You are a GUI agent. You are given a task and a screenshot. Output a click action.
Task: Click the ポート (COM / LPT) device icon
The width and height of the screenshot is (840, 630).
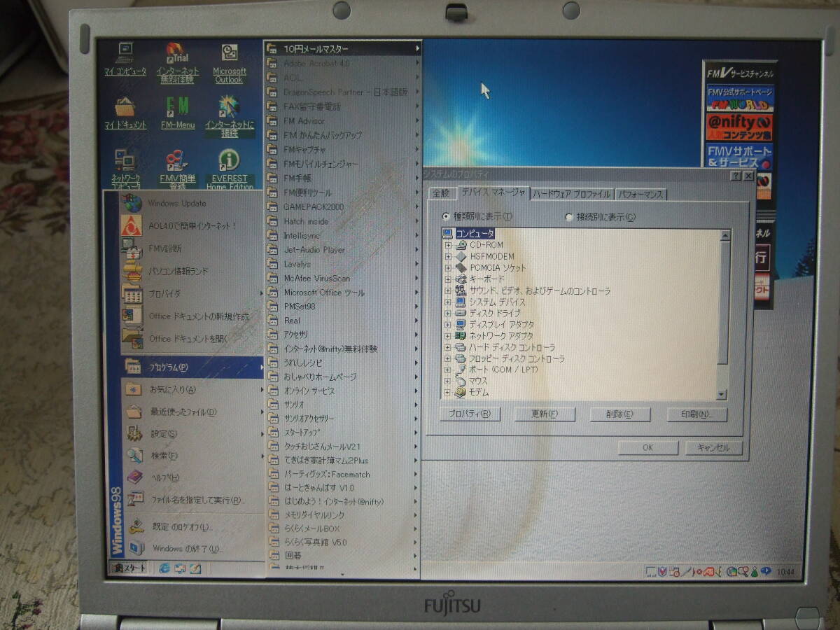click(461, 370)
